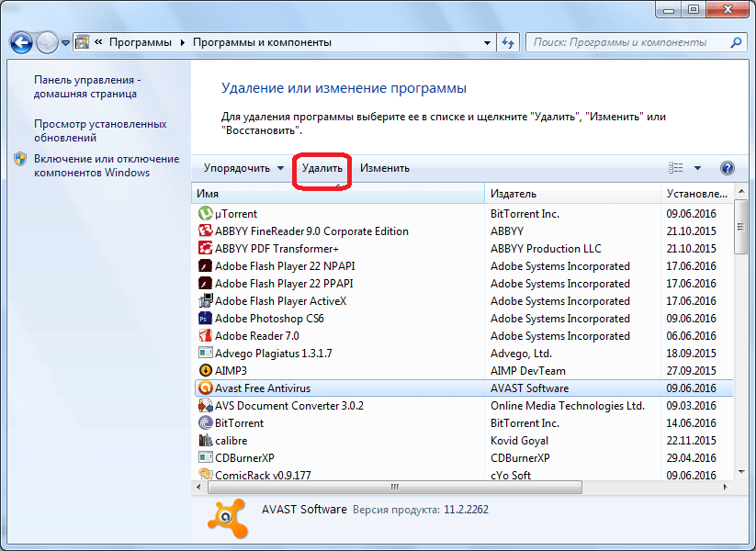Click the BitTorrent program icon
The width and height of the screenshot is (756, 551).
(x=206, y=422)
